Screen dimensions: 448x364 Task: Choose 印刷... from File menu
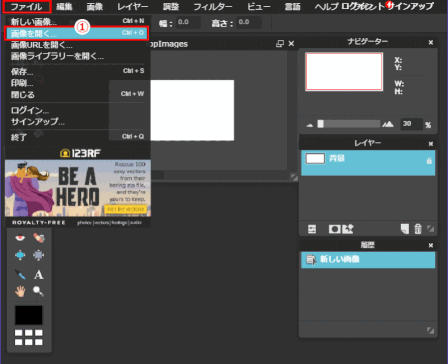point(77,83)
